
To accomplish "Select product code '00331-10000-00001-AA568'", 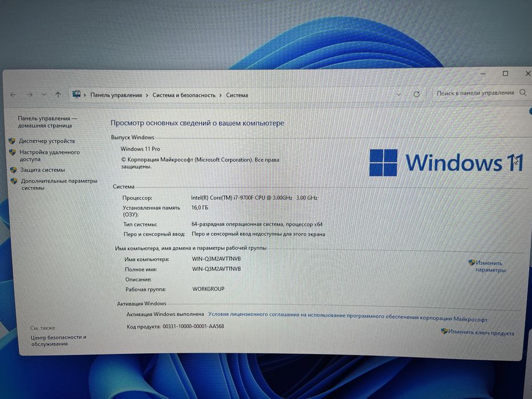I will tap(193, 326).
